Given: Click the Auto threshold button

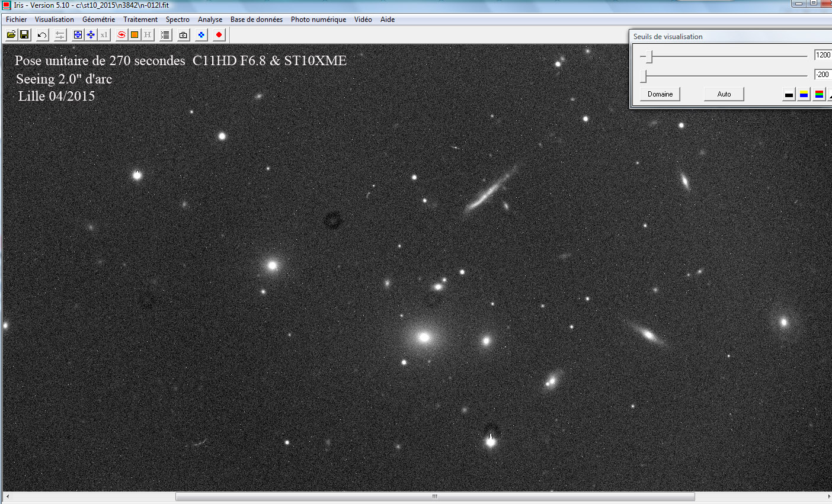Looking at the screenshot, I should pos(724,94).
